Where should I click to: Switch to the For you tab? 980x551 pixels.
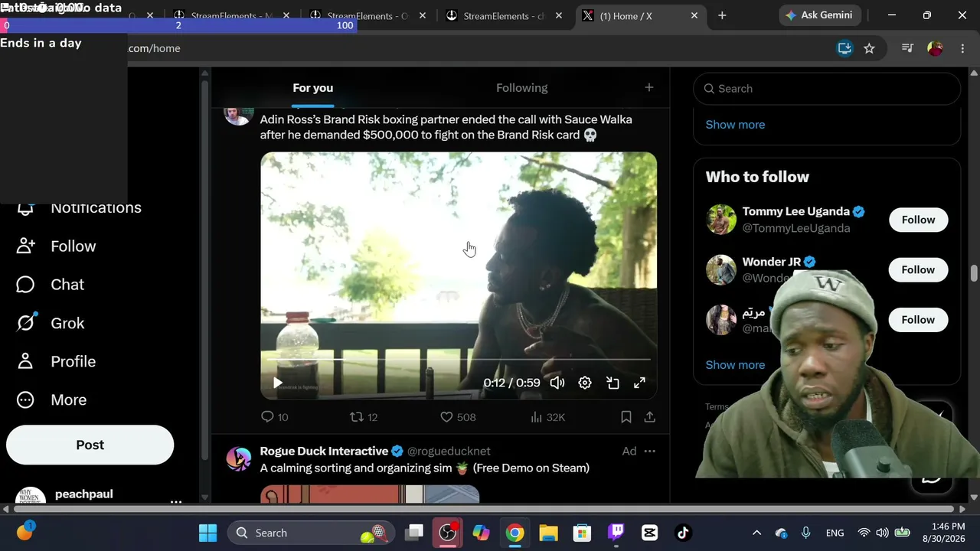pyautogui.click(x=312, y=88)
